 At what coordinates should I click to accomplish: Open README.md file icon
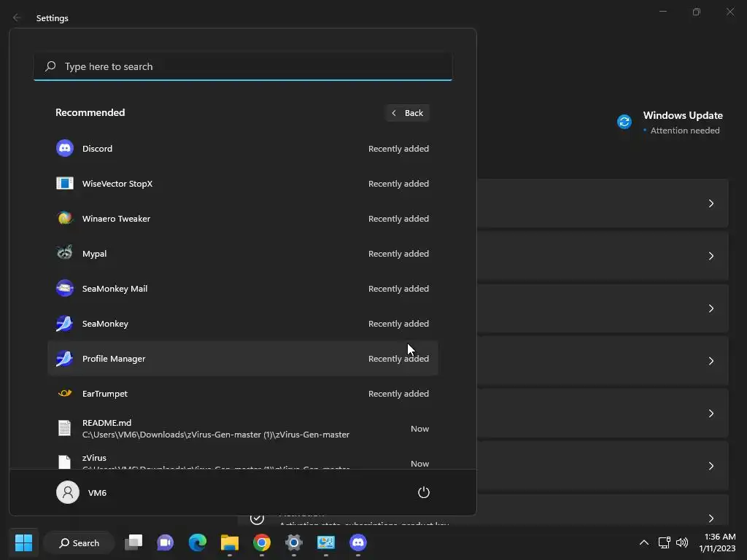[x=64, y=428]
